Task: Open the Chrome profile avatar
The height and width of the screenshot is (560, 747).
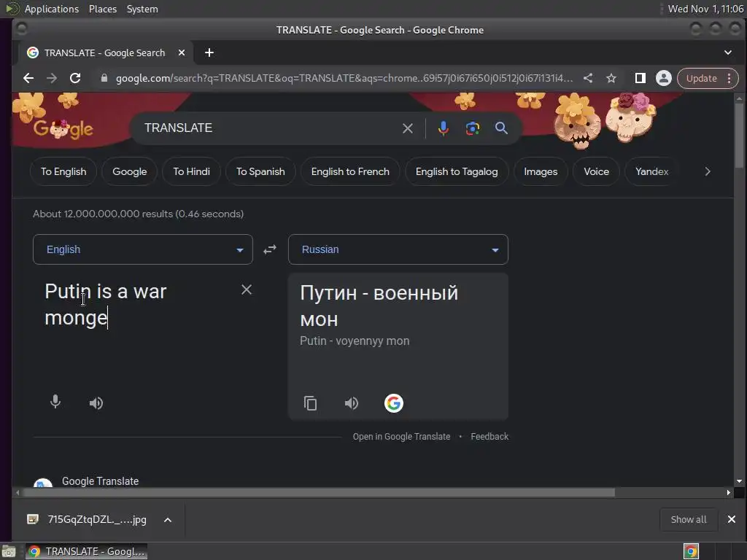Action: (664, 78)
